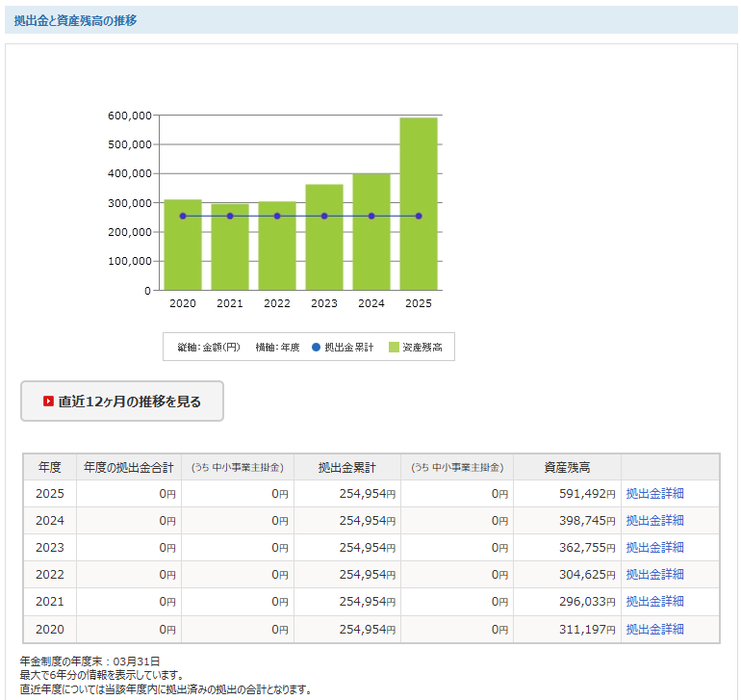Open contribution details for year 2020
The image size is (741, 700).
pyautogui.click(x=654, y=629)
